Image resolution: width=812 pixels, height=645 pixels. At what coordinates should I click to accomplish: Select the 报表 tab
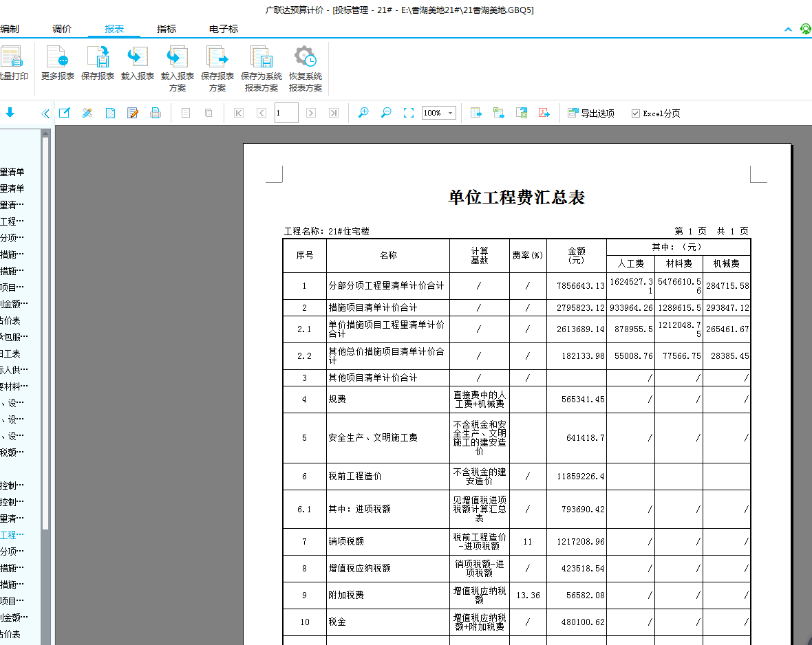coord(114,29)
